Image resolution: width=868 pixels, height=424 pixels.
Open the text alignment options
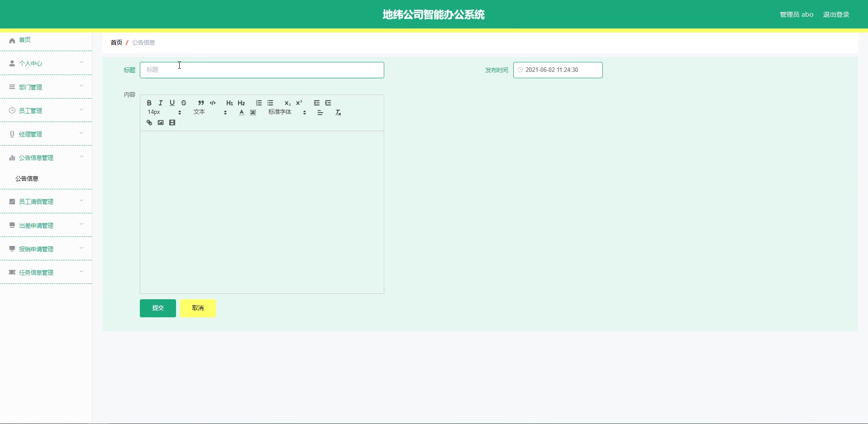320,113
